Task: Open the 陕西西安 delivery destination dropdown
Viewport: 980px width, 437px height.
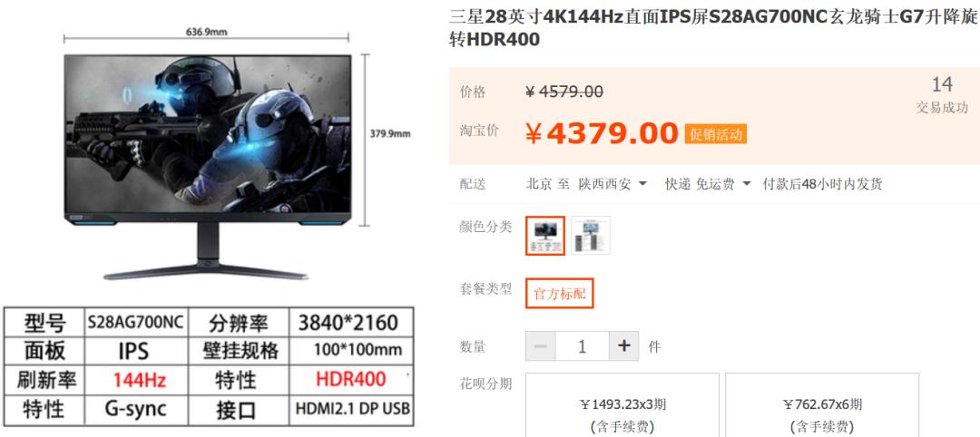Action: coord(612,184)
